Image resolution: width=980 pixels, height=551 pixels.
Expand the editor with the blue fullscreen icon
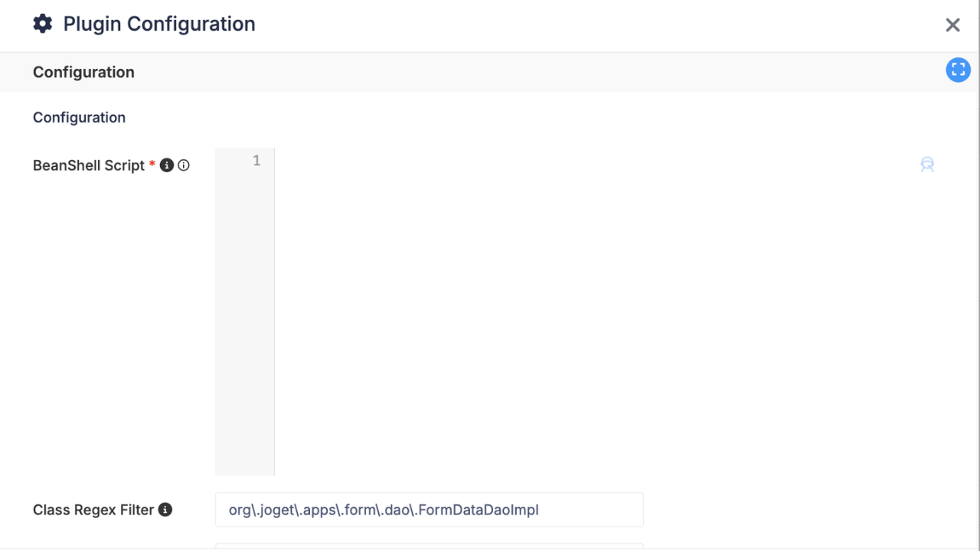tap(958, 70)
